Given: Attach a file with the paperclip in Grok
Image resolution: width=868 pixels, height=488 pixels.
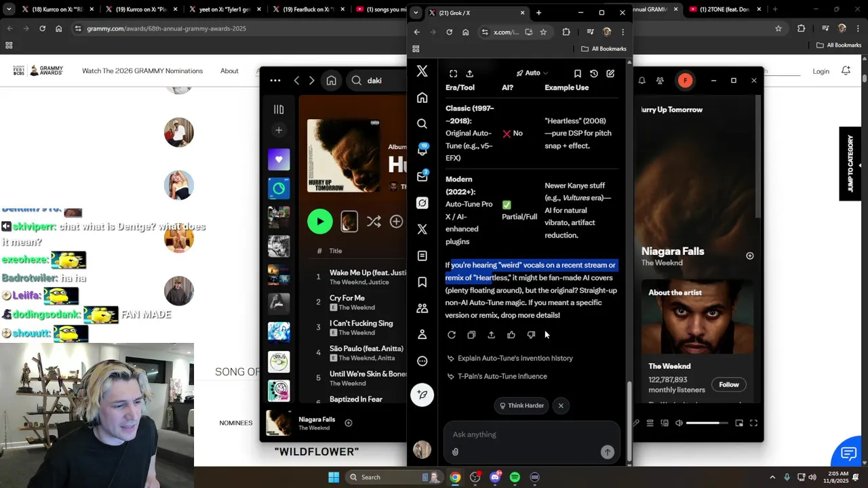Looking at the screenshot, I should pyautogui.click(x=455, y=452).
